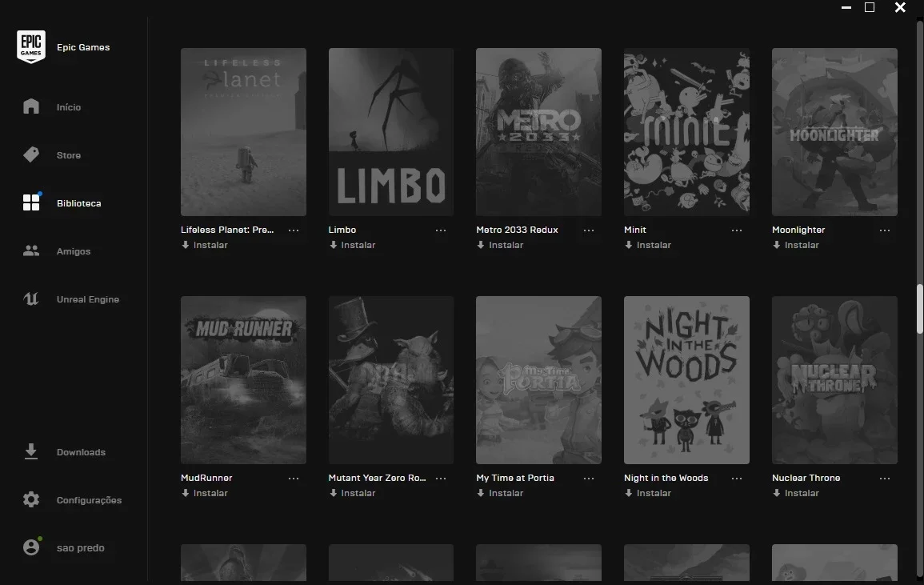Click Instalar for Metro 2033 Redux
The image size is (924, 585).
point(506,245)
